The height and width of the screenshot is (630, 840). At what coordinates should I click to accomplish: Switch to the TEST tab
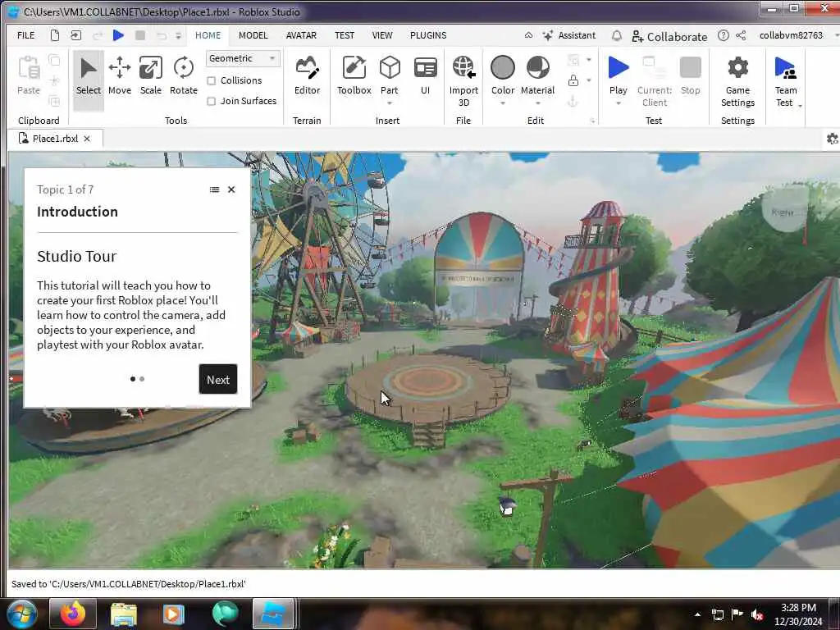[345, 35]
